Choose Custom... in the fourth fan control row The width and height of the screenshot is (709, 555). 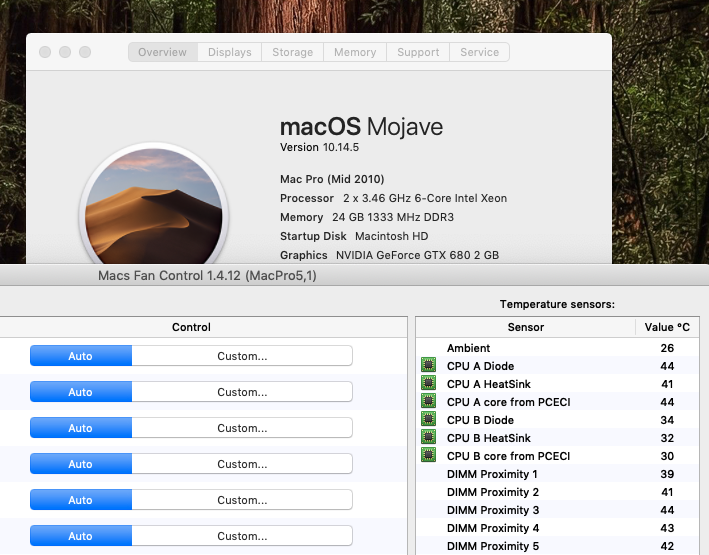click(x=242, y=464)
